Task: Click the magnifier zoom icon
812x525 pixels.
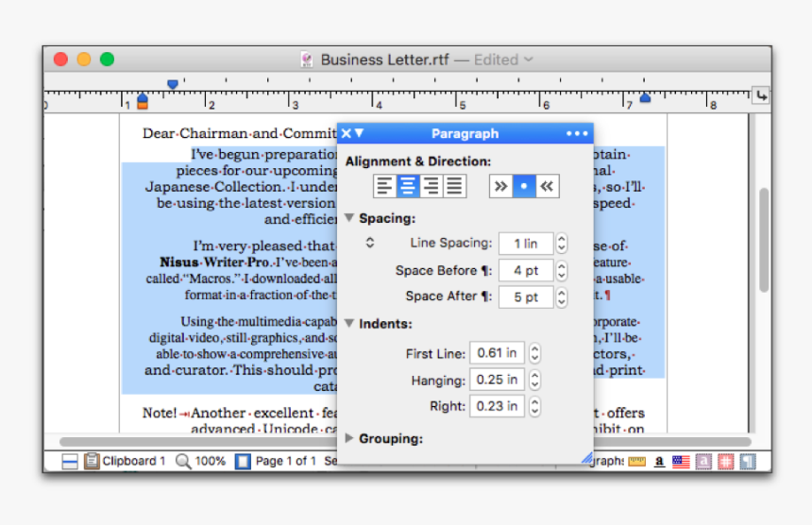Action: (183, 461)
